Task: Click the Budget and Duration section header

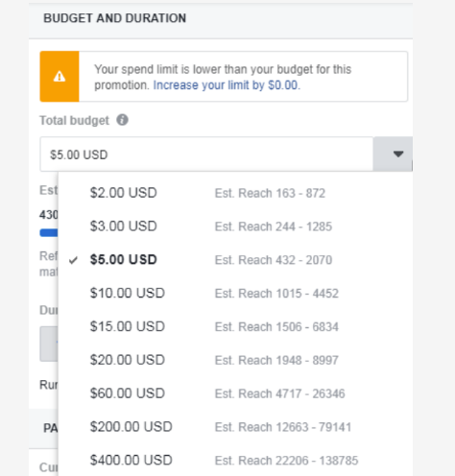Action: pos(114,18)
